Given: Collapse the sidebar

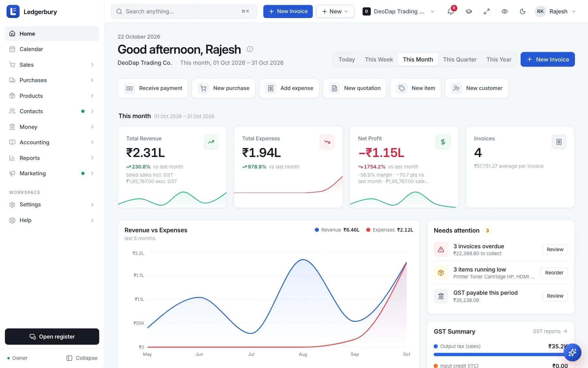Looking at the screenshot, I should tap(82, 358).
